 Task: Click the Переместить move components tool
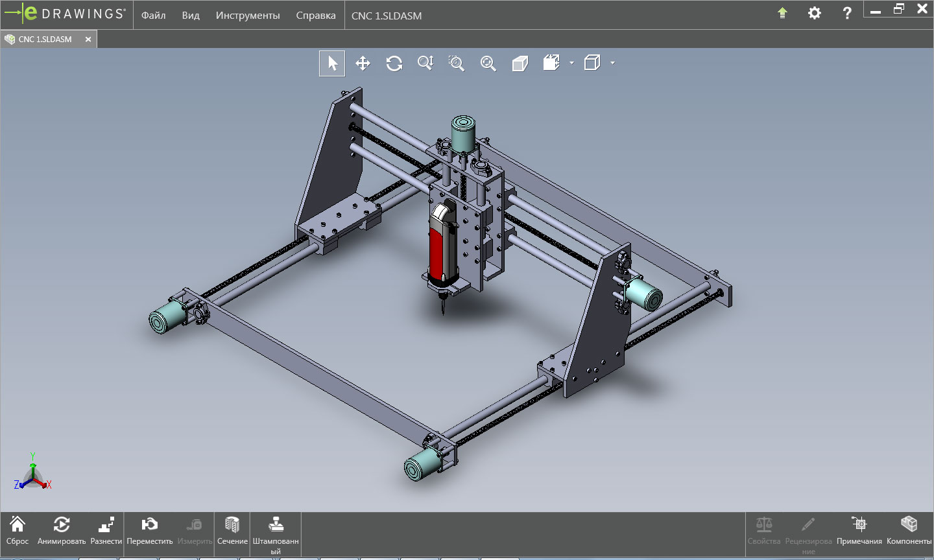tap(150, 531)
